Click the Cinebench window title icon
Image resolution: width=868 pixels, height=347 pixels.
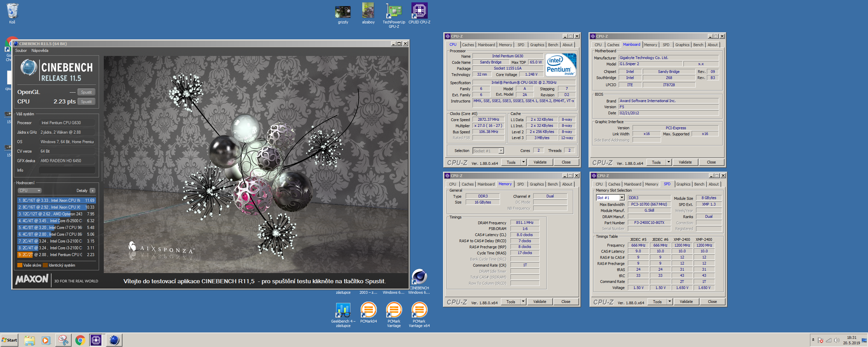pos(16,44)
